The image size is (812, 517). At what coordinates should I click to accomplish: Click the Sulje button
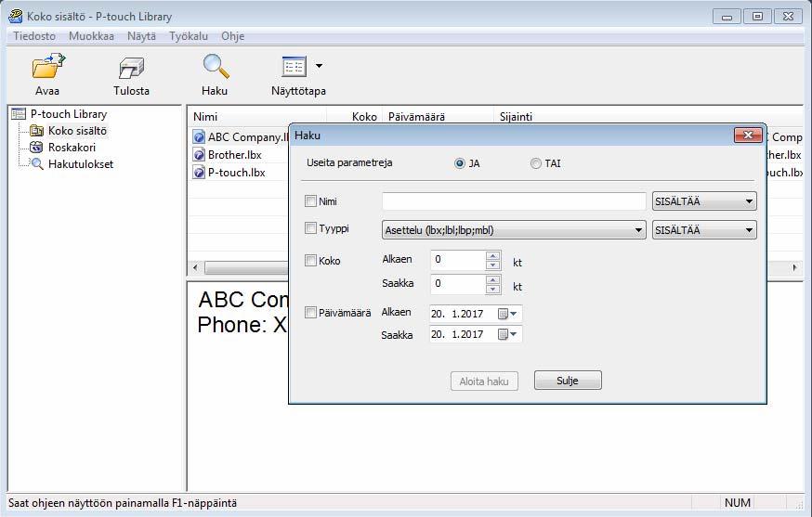568,381
